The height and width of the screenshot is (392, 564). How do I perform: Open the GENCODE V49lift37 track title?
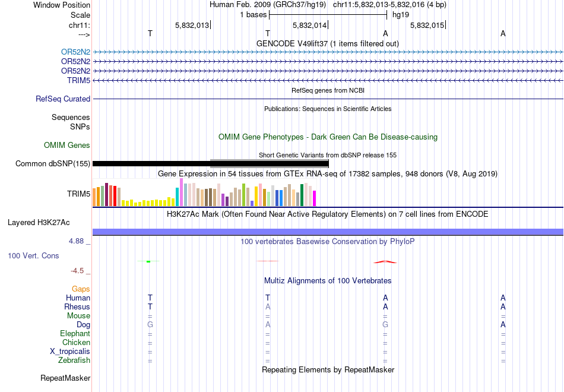click(x=328, y=43)
